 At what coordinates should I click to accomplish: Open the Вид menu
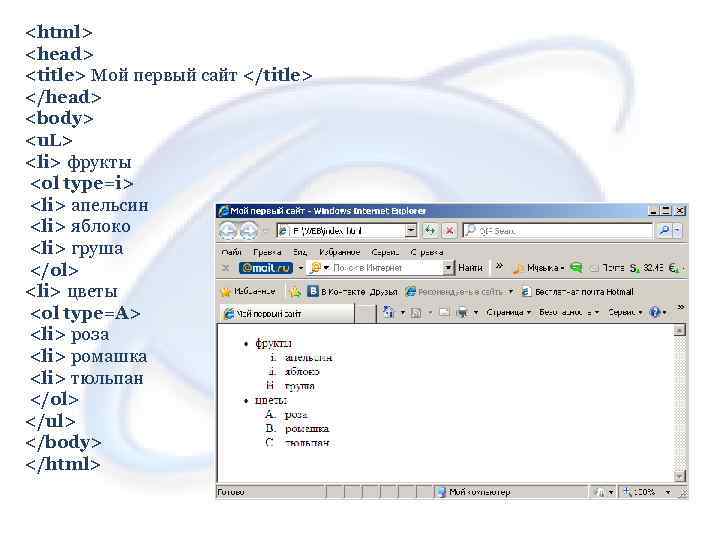coord(300,252)
